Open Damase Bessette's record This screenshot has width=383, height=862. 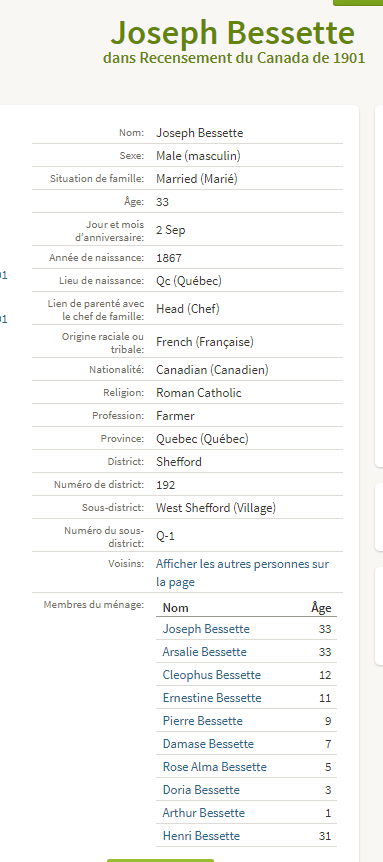[208, 744]
